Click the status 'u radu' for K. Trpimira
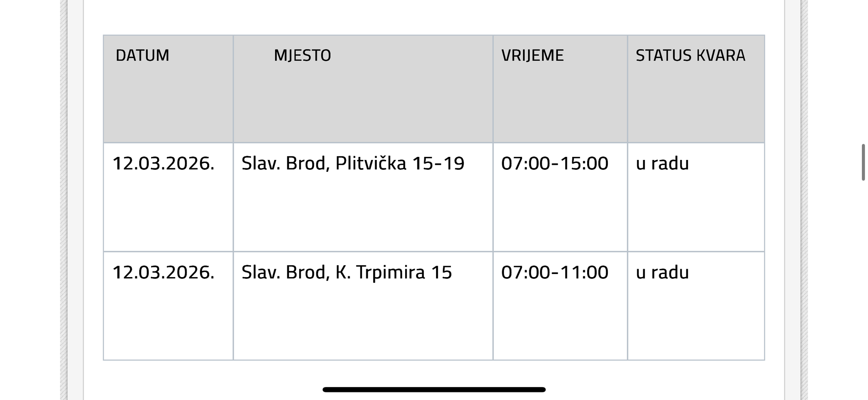 coord(662,273)
